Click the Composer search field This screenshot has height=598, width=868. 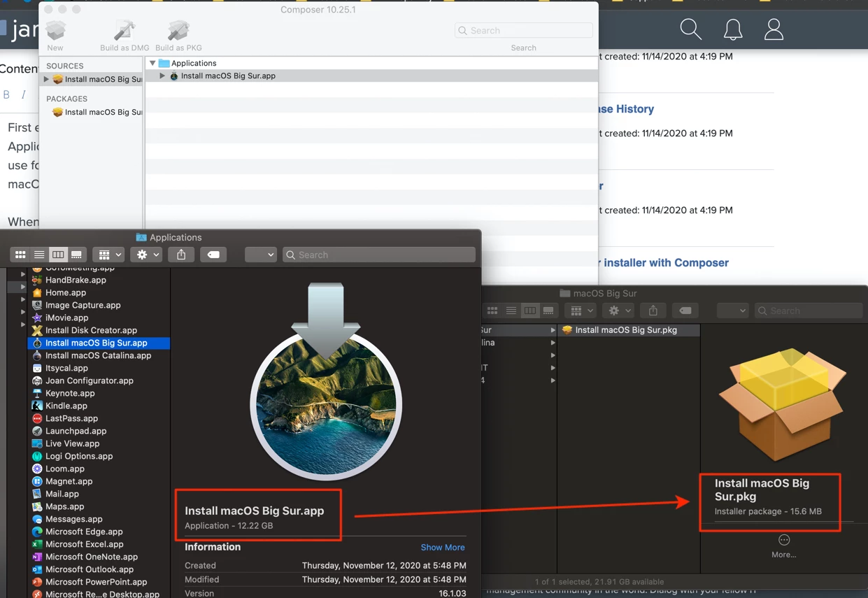pyautogui.click(x=523, y=31)
